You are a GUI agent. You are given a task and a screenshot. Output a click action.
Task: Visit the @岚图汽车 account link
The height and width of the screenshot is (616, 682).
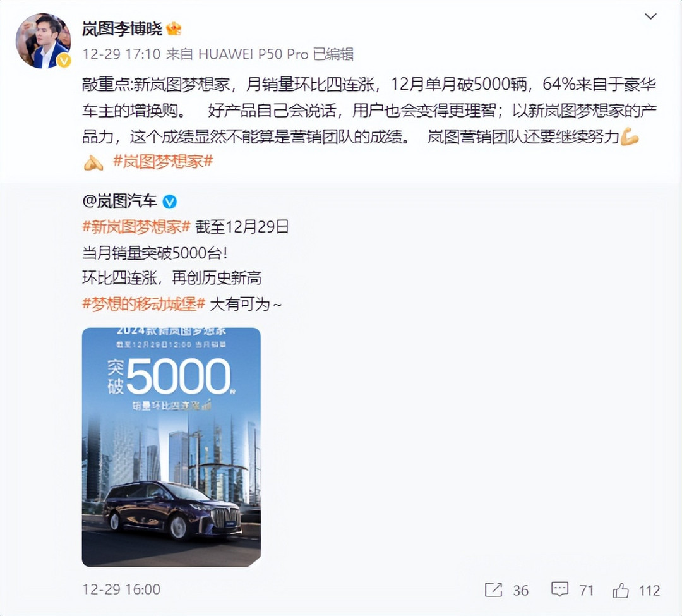[x=119, y=202]
